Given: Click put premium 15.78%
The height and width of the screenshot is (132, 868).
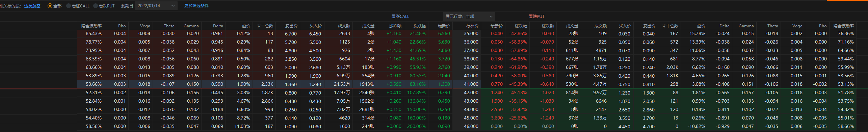Looking at the screenshot, I should point(697,33).
